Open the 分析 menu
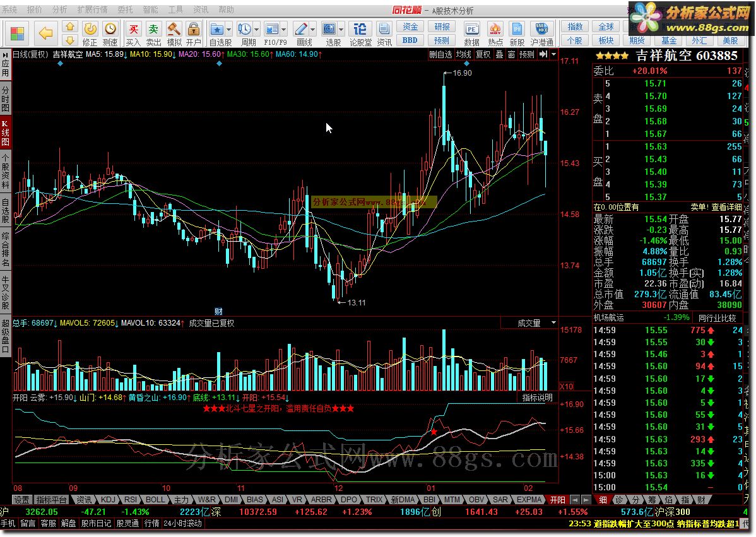This screenshot has width=756, height=537. [x=60, y=9]
